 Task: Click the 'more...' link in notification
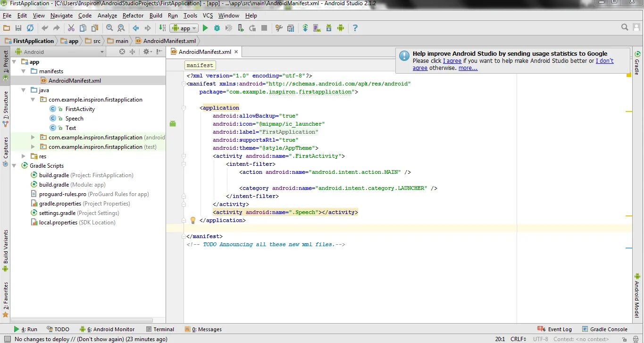click(x=468, y=68)
